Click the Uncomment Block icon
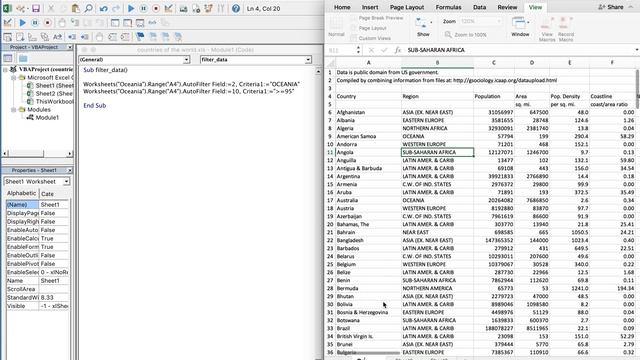Viewport: 640px width, 360px height. click(x=125, y=37)
